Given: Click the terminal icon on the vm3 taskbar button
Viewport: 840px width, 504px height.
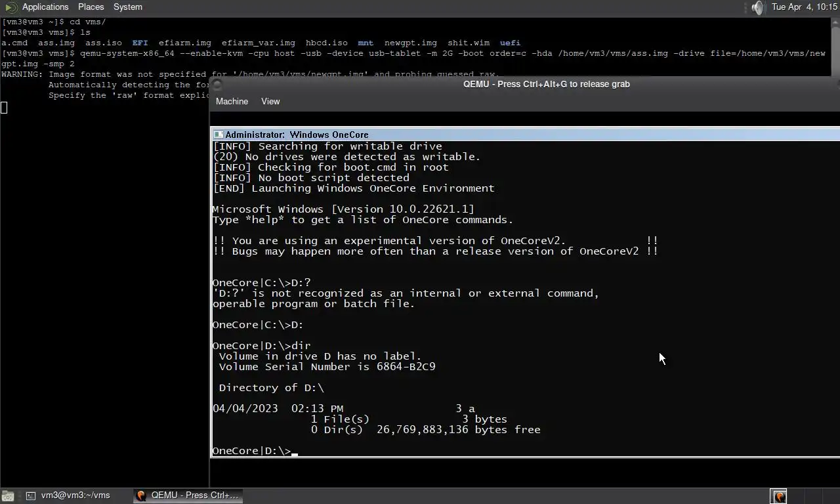Looking at the screenshot, I should (x=30, y=495).
